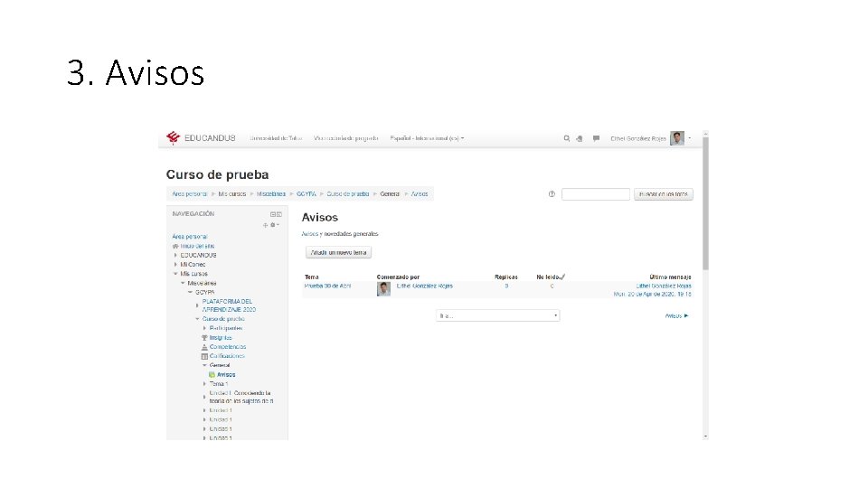
Task: Collapse the General section in tree
Action: (x=205, y=366)
